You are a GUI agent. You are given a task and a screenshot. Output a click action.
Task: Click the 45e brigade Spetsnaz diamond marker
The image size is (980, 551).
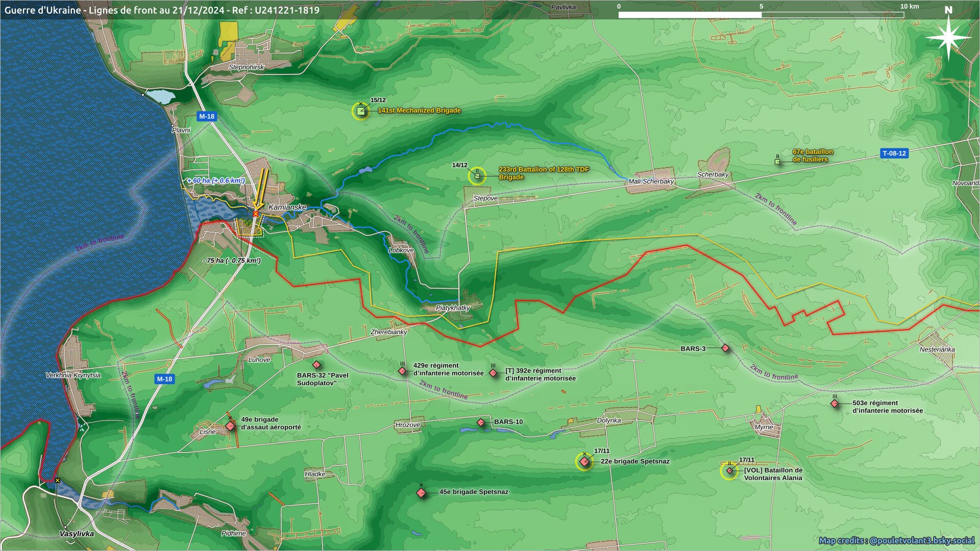point(421,493)
